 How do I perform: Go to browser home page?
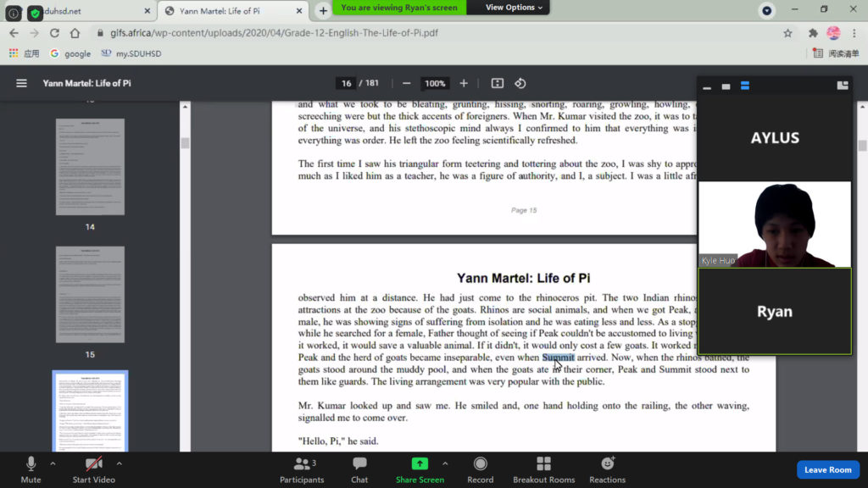75,33
